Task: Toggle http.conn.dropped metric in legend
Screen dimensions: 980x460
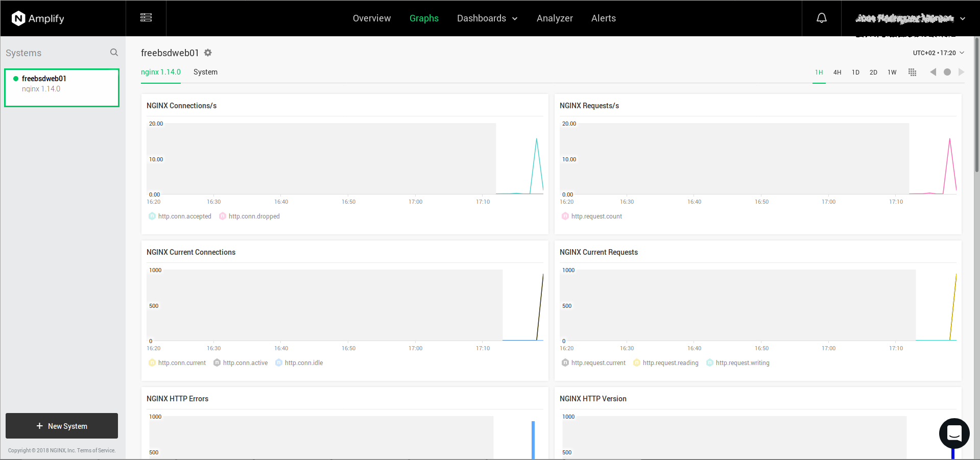Action: click(x=249, y=216)
